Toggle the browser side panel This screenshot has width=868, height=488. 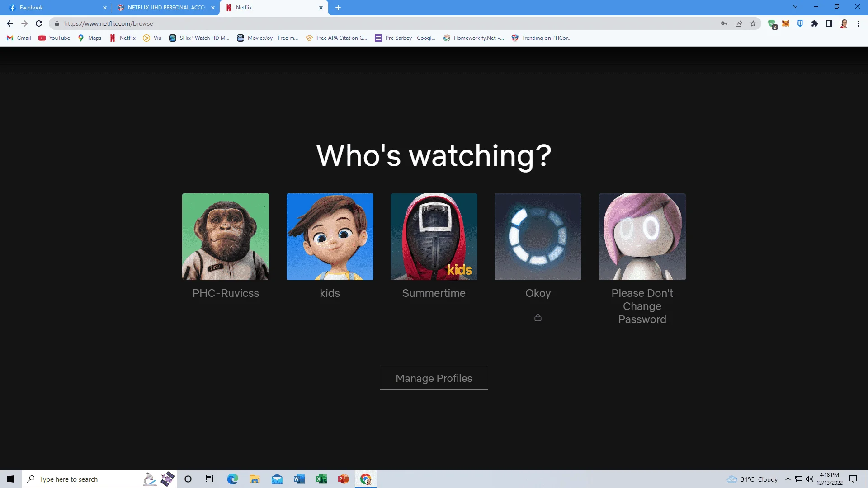coord(829,23)
